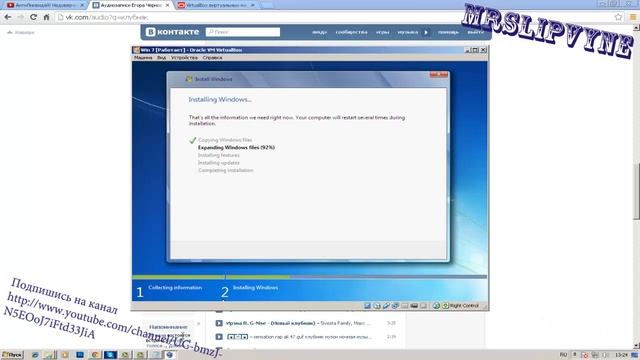
Task: Click VirtualBox network activity indicator
Action: pyautogui.click(x=396, y=306)
